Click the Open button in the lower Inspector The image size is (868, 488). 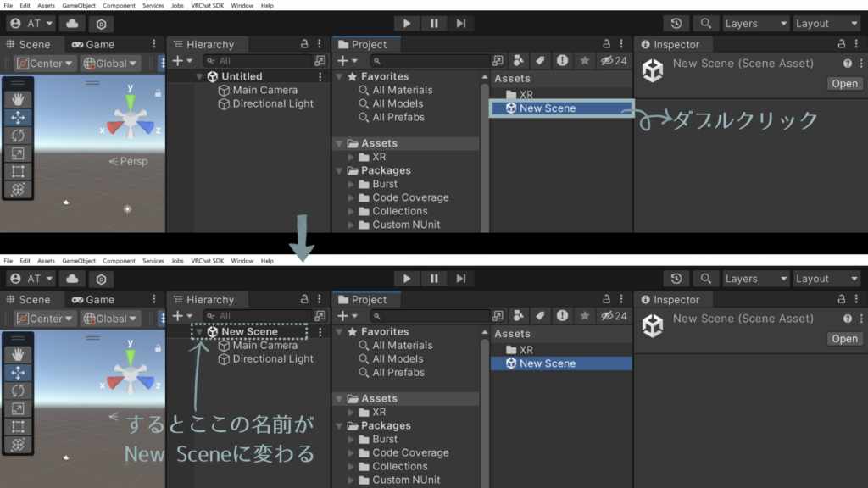(844, 339)
